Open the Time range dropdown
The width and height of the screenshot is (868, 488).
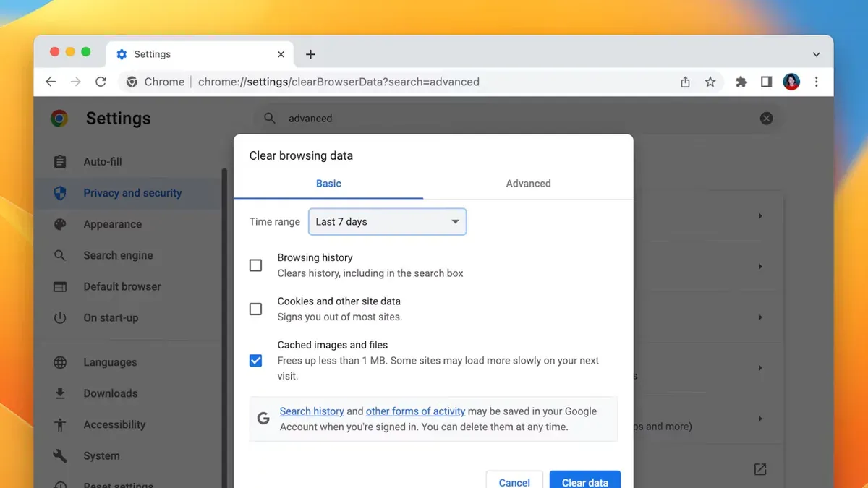[388, 222]
